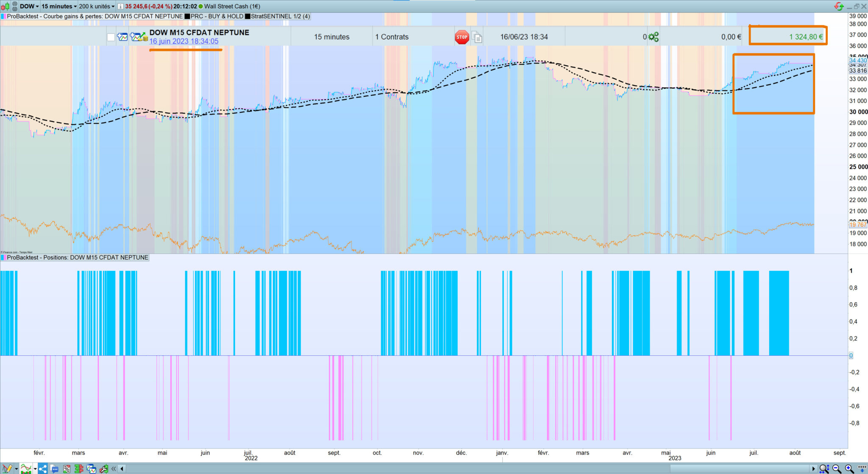Click the indicators wave icon
Screen dimensions: 868x474
26,468
